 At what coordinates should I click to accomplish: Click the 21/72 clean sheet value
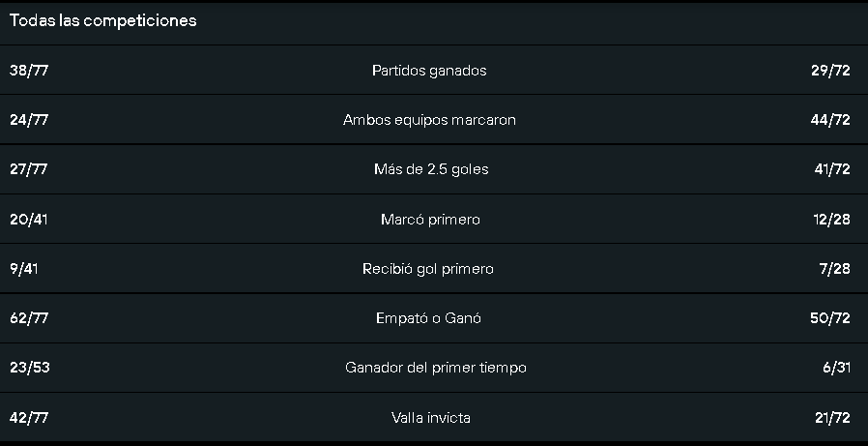pyautogui.click(x=832, y=417)
